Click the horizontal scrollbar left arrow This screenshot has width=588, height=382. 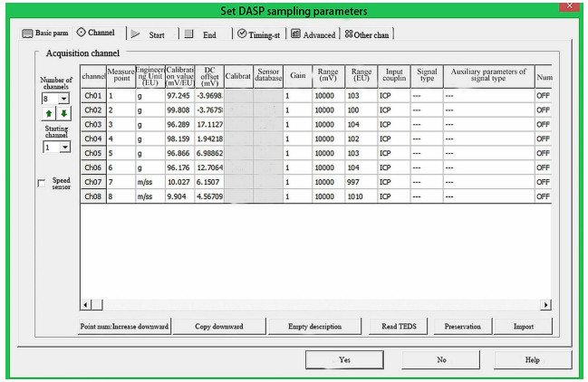coord(85,305)
